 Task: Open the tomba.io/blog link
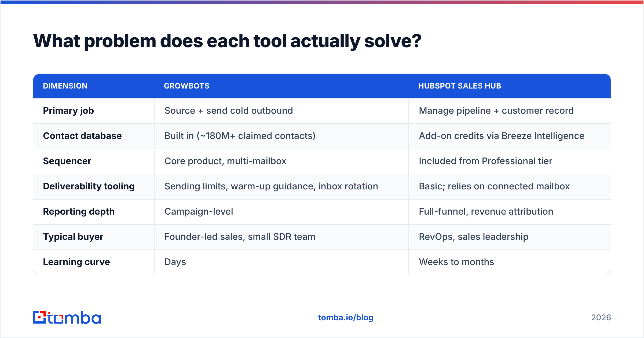pos(346,318)
